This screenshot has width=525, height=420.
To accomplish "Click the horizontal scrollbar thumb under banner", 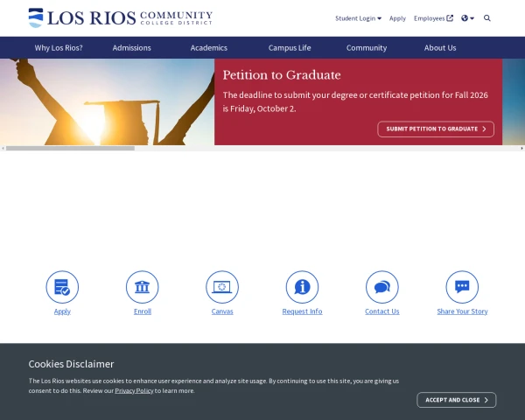I will [70, 148].
